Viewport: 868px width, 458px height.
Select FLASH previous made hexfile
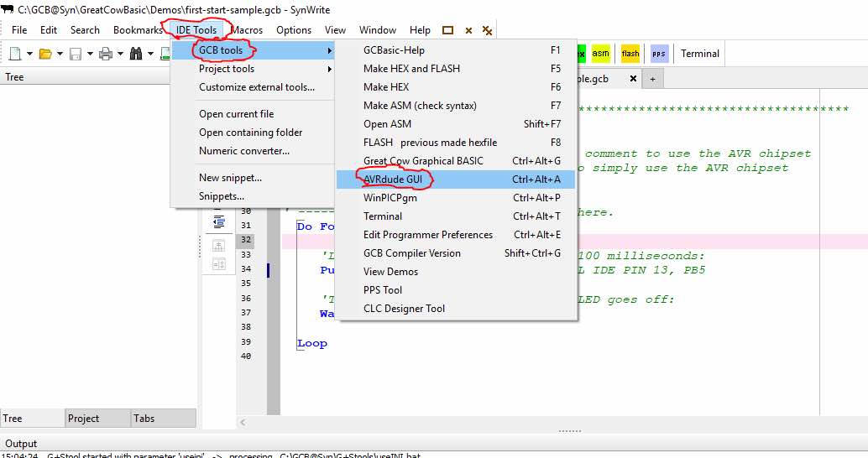click(456, 142)
